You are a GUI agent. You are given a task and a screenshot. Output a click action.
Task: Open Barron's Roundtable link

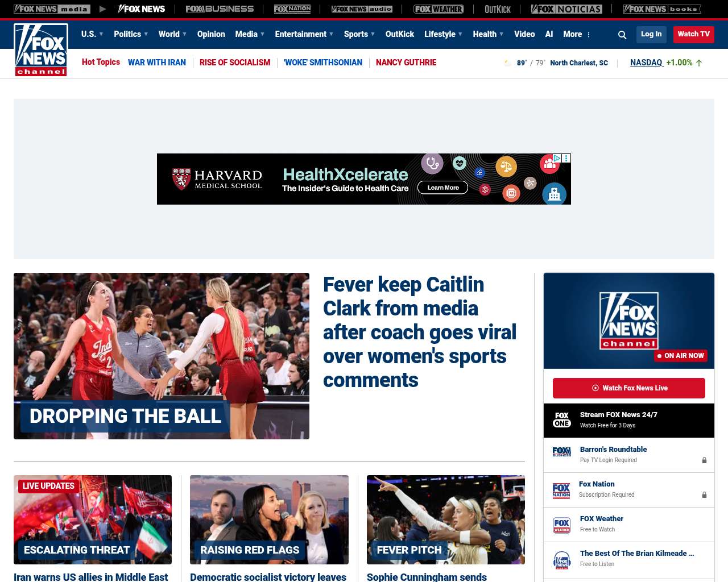coord(613,450)
